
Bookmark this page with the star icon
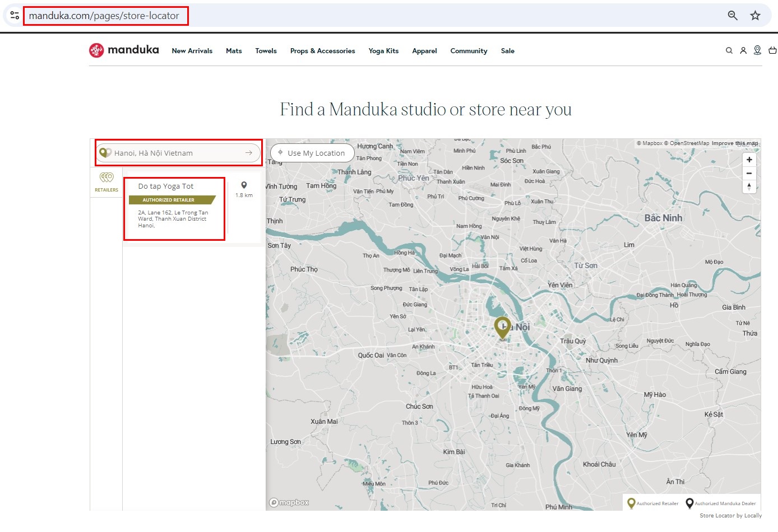coord(755,16)
